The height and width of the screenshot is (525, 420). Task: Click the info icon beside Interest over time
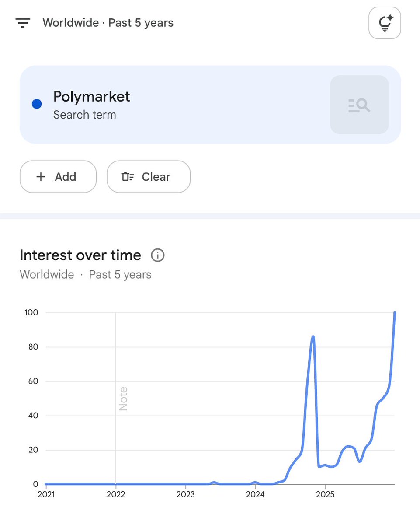pos(157,255)
